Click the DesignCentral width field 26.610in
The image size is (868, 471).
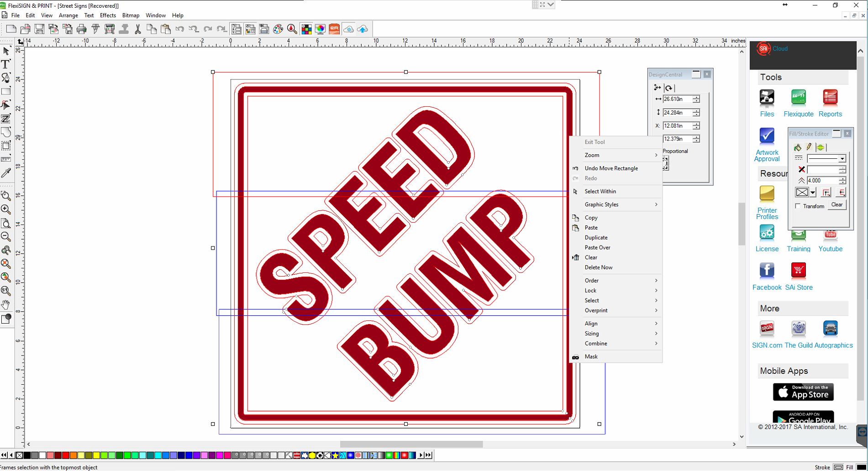pos(677,99)
